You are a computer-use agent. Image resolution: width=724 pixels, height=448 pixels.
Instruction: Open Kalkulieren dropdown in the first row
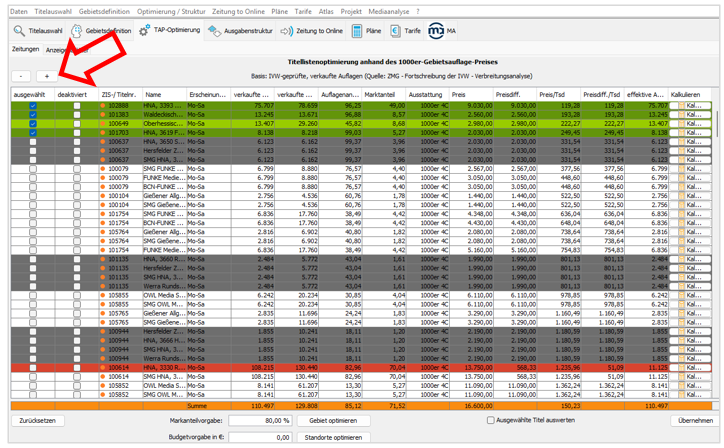point(692,105)
